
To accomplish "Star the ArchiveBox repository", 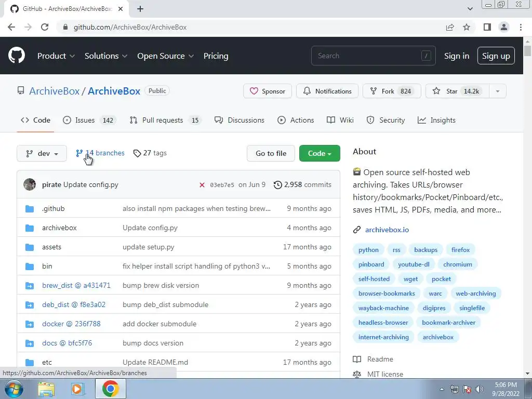I will (457, 91).
